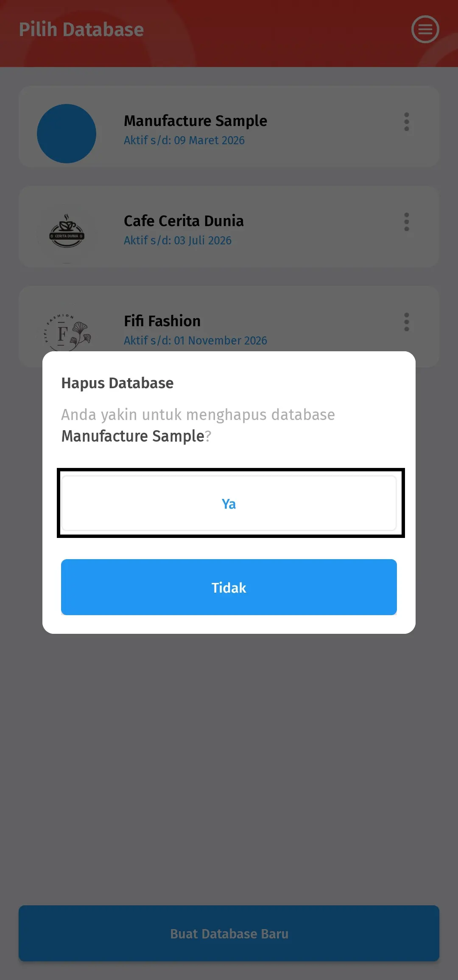458x980 pixels.
Task: Open options menu for Cafe Cerita Dunia
Action: click(406, 221)
